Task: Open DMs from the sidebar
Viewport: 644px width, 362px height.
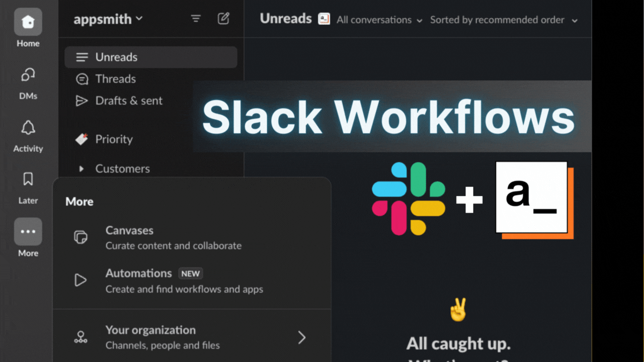Action: tap(28, 76)
